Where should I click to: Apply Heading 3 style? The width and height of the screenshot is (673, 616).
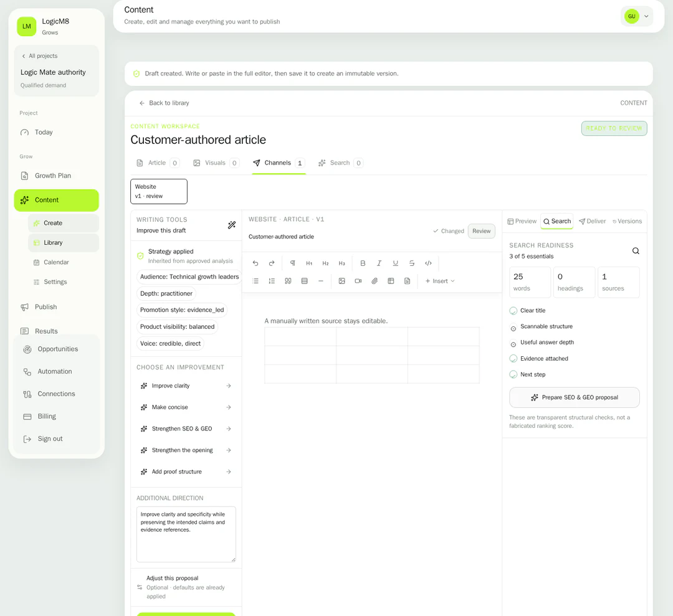(x=341, y=263)
